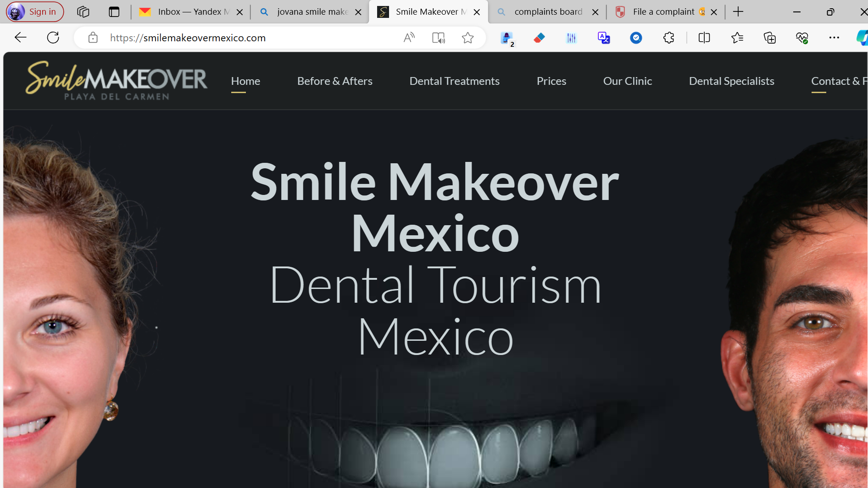The height and width of the screenshot is (488, 868).
Task: Open Settings and more ellipsis menu
Action: pyautogui.click(x=834, y=38)
